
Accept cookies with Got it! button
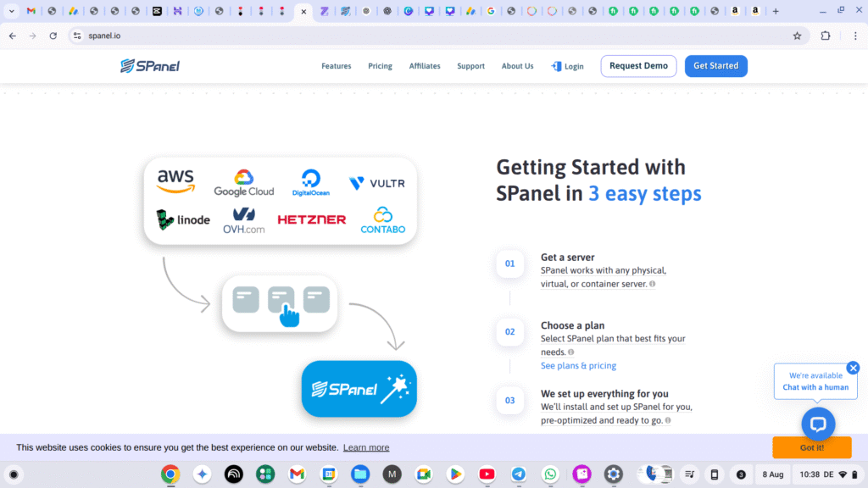tap(811, 447)
